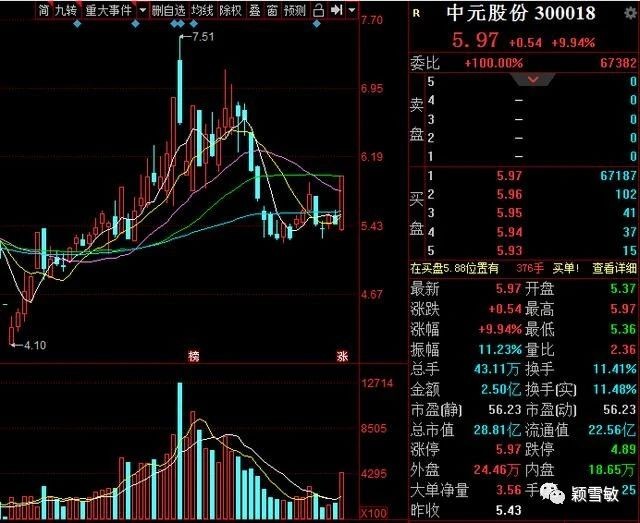Image resolution: width=640 pixels, height=523 pixels.
Task: Click the skip-to-end arrow icon
Action: (x=336, y=10)
